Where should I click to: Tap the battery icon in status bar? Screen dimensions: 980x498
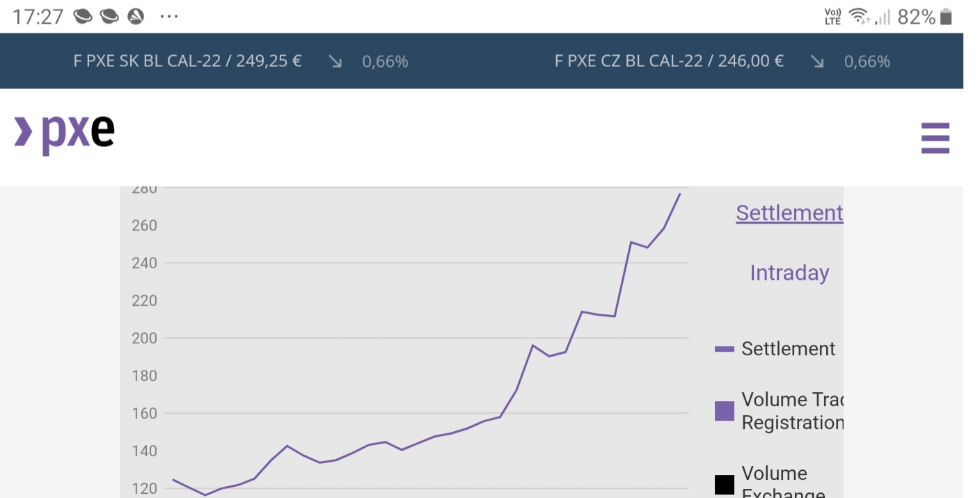[x=945, y=17]
